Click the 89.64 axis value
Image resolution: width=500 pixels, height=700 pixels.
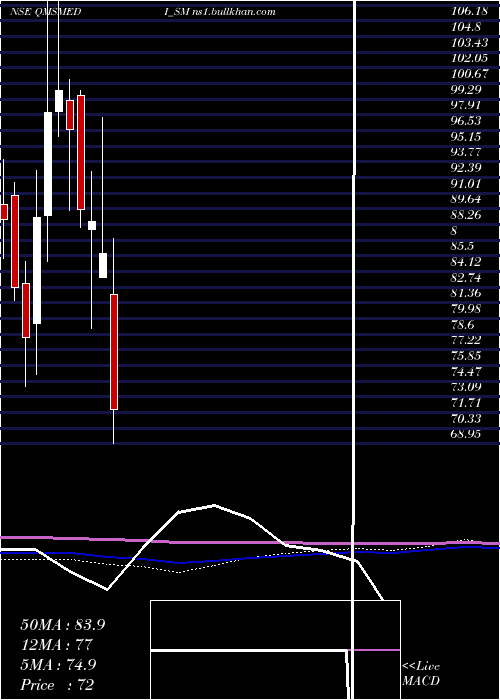pyautogui.click(x=466, y=199)
